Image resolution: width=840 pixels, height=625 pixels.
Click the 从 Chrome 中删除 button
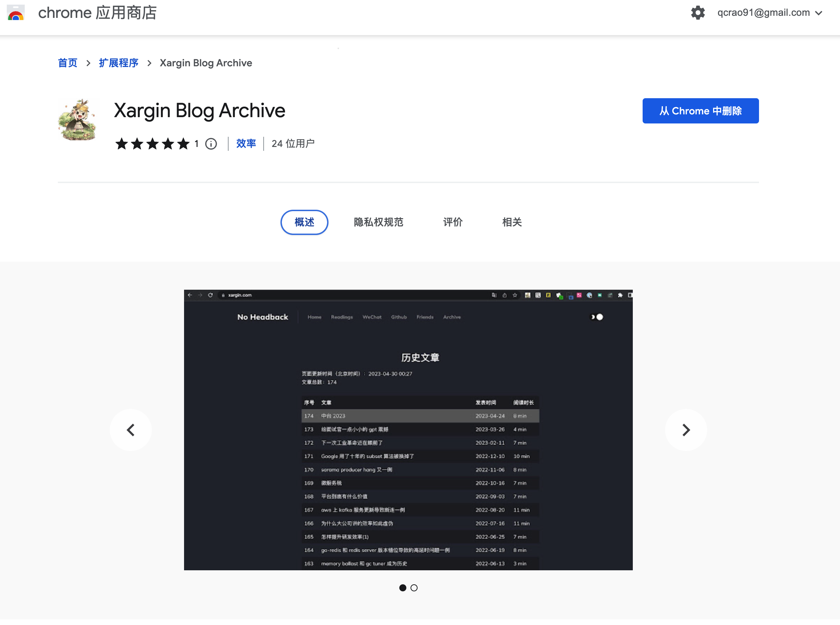point(700,111)
